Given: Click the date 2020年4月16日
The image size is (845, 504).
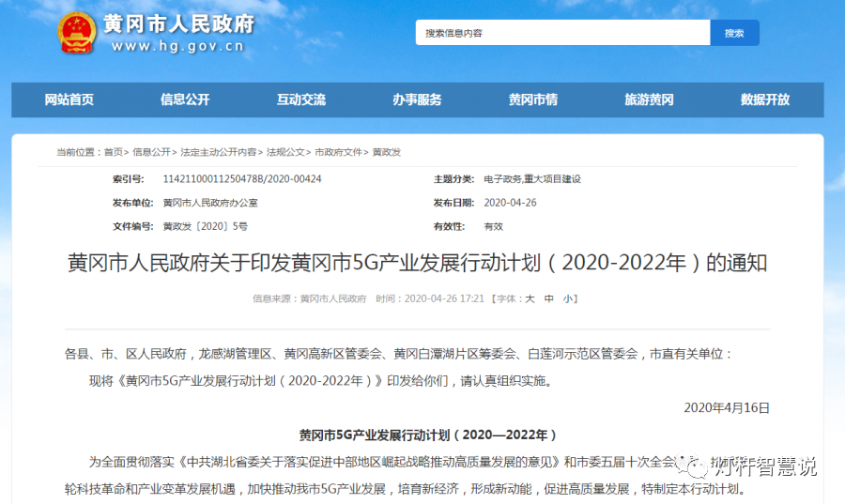Looking at the screenshot, I should [727, 408].
